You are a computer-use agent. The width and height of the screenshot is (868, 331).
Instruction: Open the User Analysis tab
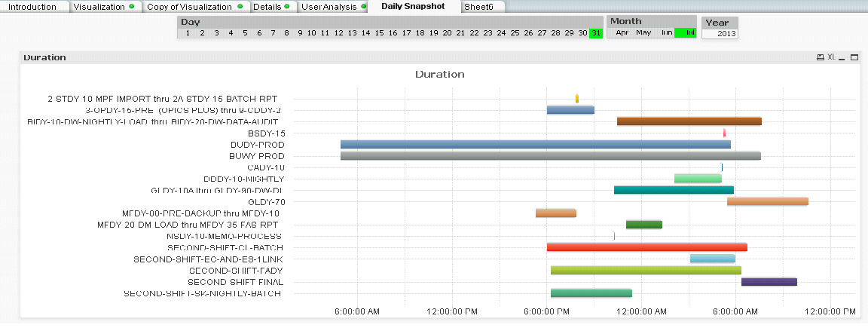(333, 7)
